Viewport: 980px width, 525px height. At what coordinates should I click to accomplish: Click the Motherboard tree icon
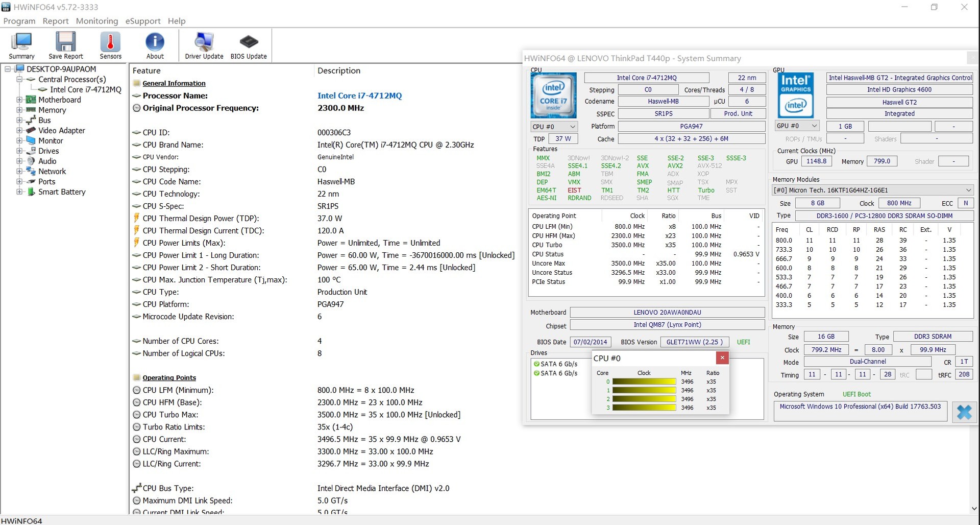coord(31,100)
